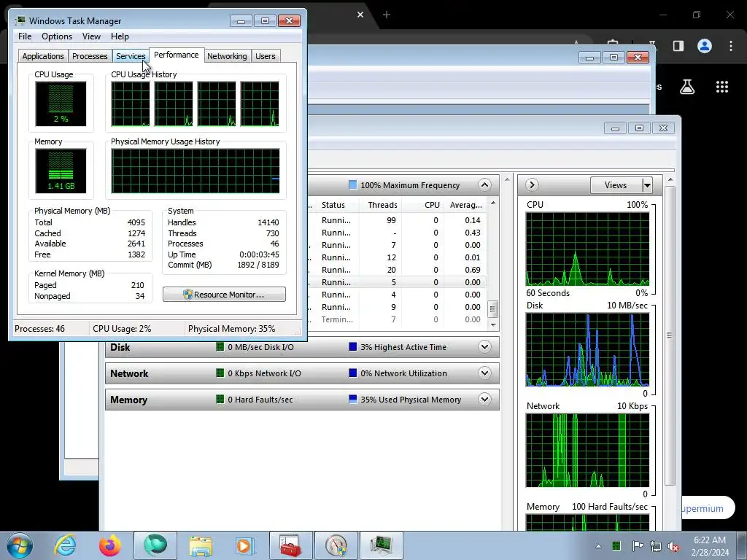Open the browser extensions puzzle icon

pyautogui.click(x=613, y=42)
